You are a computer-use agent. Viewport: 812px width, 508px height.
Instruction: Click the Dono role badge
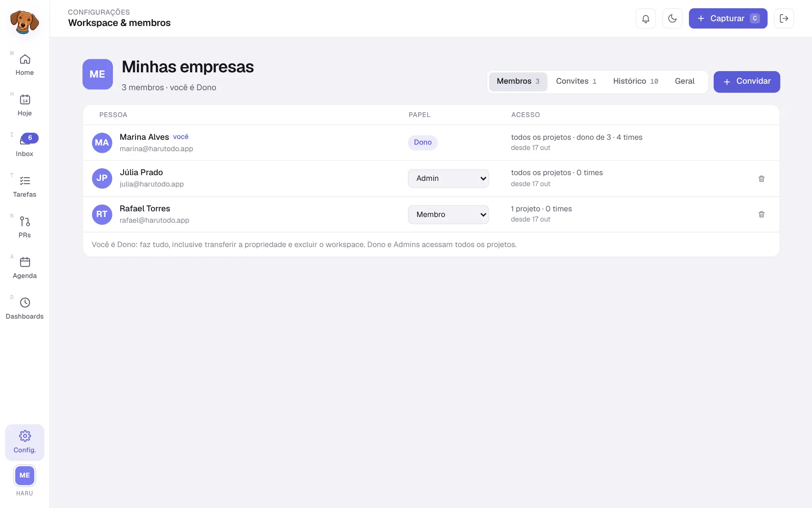pos(423,142)
